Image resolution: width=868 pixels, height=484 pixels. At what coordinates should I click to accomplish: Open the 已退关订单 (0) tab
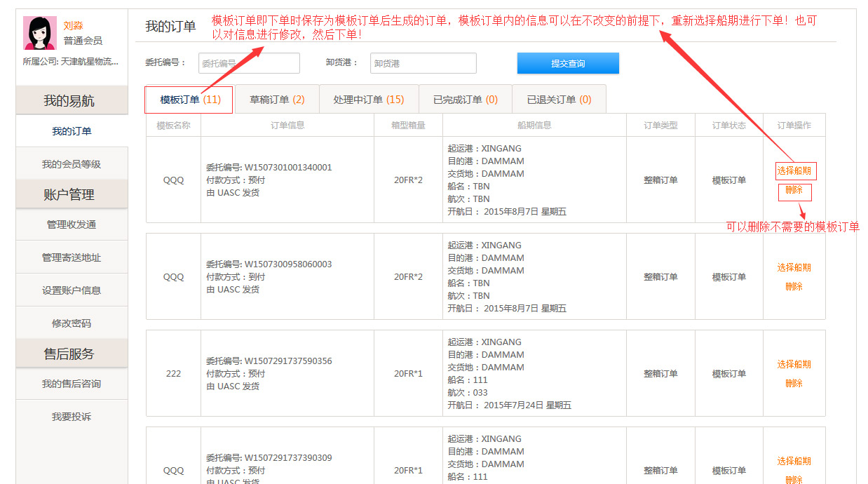[559, 100]
